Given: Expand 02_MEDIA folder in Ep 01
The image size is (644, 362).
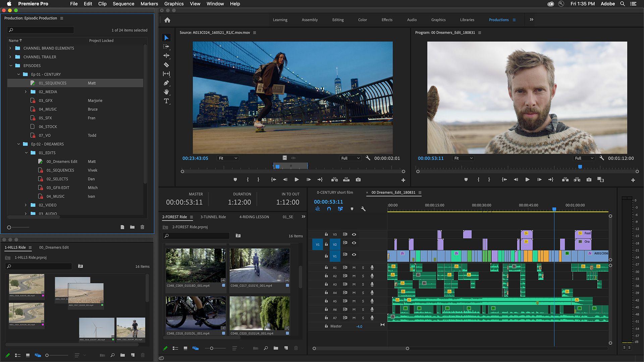Looking at the screenshot, I should click(x=25, y=92).
